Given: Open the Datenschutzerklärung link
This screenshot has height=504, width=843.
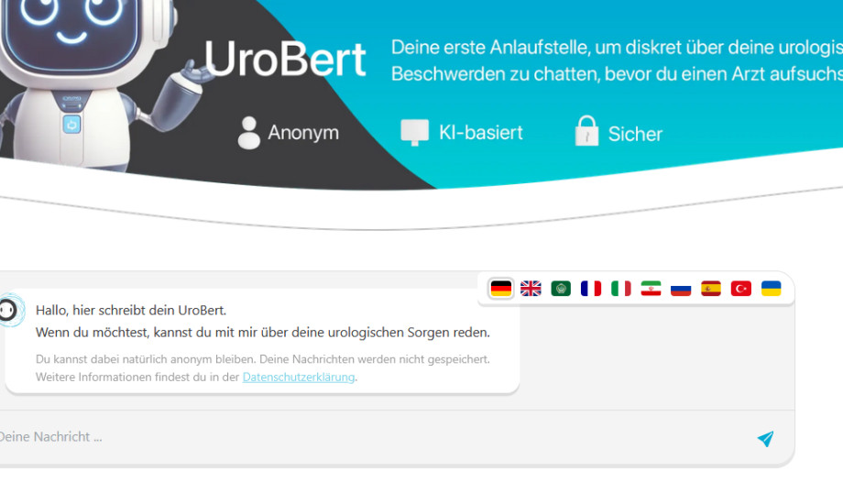Looking at the screenshot, I should 299,377.
